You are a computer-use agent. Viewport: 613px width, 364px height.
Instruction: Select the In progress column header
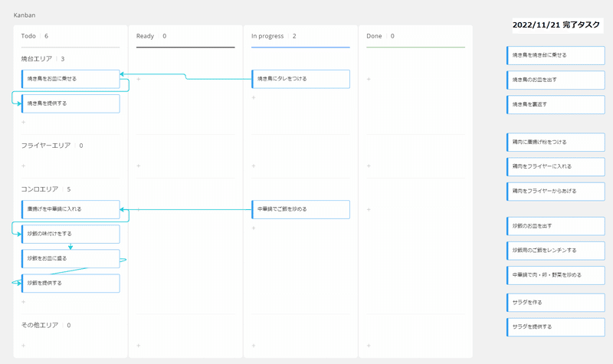coord(267,36)
